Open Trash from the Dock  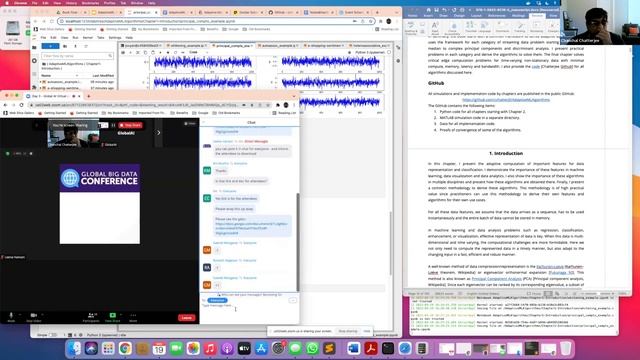(x=566, y=349)
